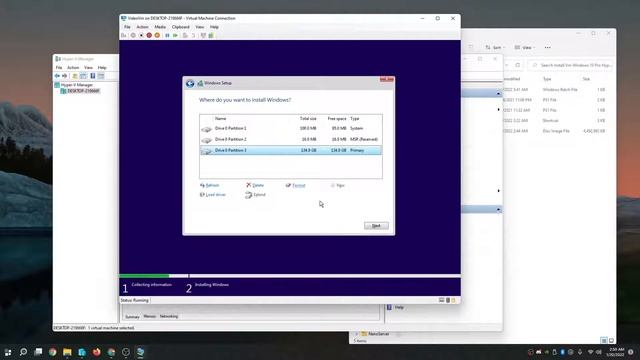Select DESKTOP server node in Hyper-V tree
640x360 pixels.
pos(80,91)
